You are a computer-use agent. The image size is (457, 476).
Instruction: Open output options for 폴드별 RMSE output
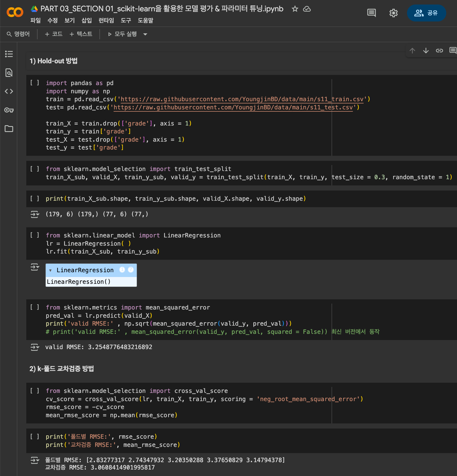click(35, 460)
